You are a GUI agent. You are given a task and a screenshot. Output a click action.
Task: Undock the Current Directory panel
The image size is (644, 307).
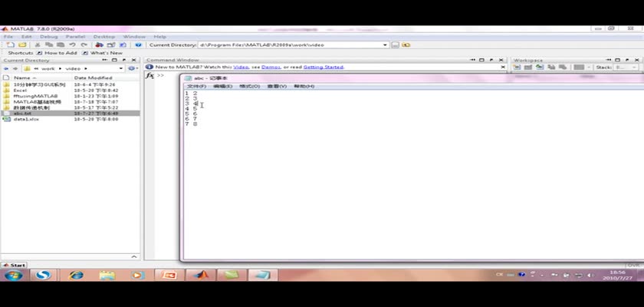[x=124, y=60]
